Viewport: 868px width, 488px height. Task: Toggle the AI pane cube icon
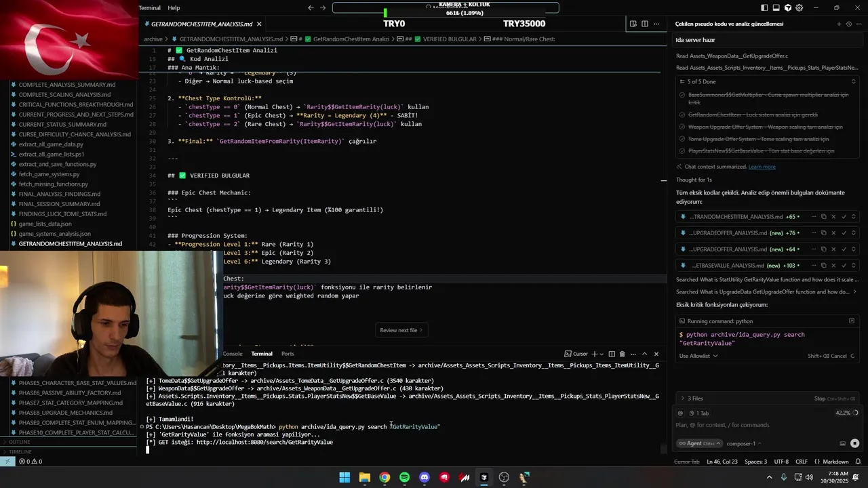point(787,8)
